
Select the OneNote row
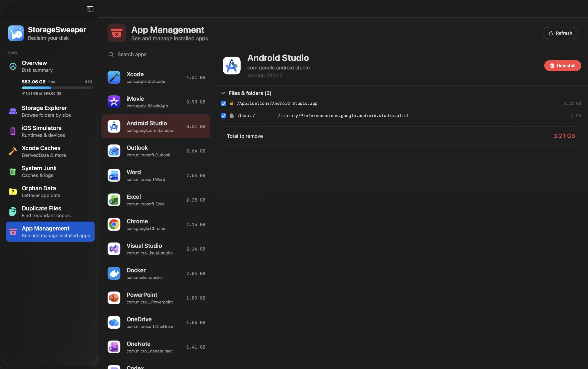pyautogui.click(x=156, y=347)
